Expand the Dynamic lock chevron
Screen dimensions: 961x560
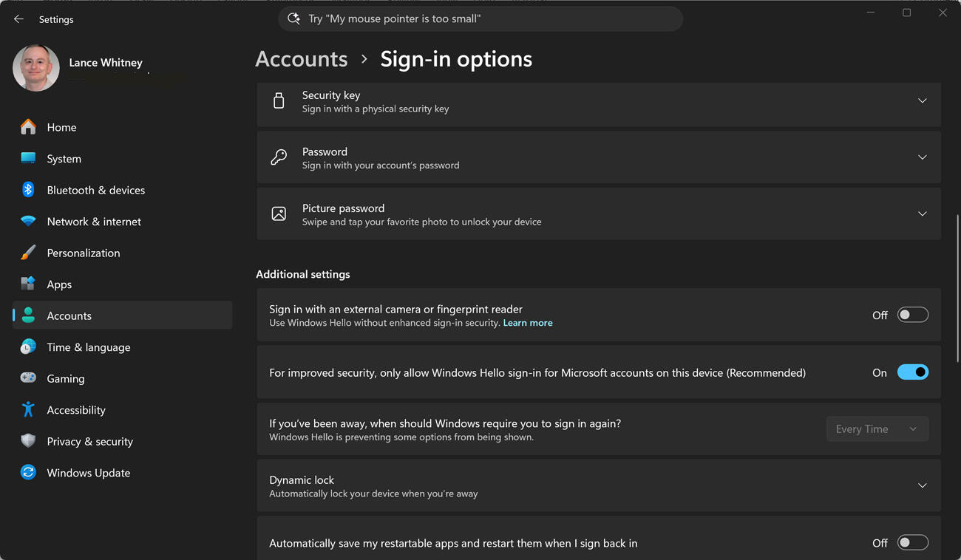click(x=922, y=485)
